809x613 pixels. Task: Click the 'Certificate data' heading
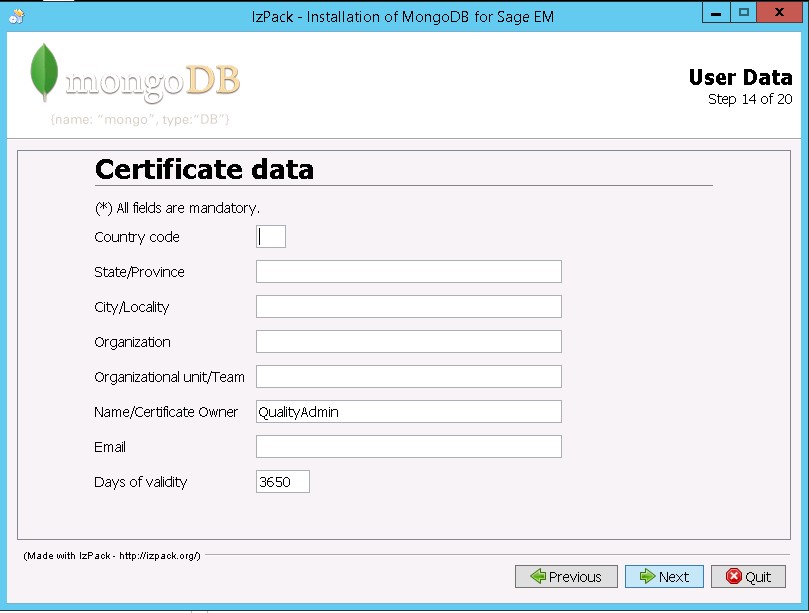tap(204, 169)
